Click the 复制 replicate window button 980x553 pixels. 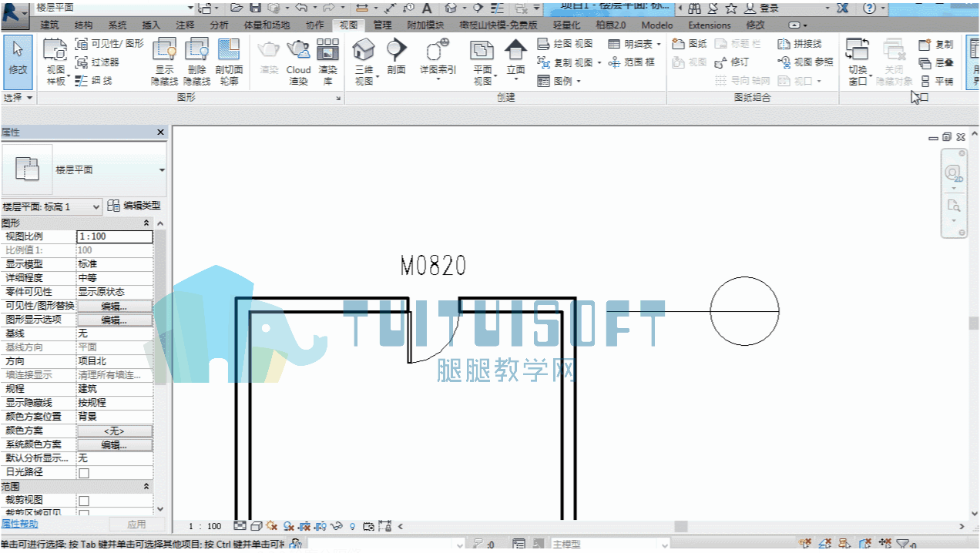tap(937, 44)
